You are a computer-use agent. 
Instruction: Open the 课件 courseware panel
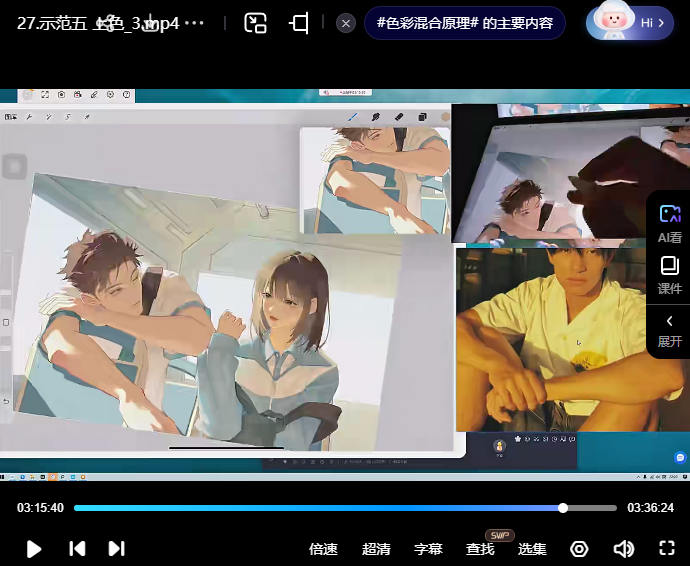coord(669,275)
